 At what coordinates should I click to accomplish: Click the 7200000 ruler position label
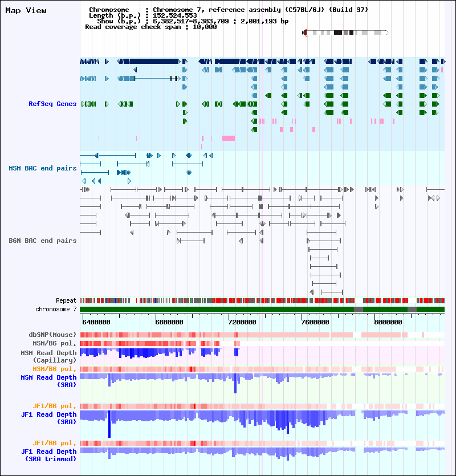(x=242, y=322)
